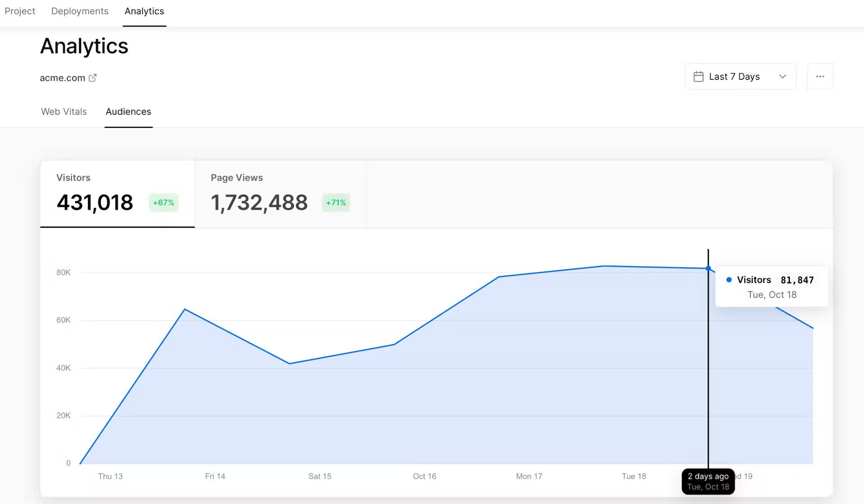This screenshot has width=864, height=504.
Task: Open the three-dot more options menu
Action: pyautogui.click(x=820, y=76)
